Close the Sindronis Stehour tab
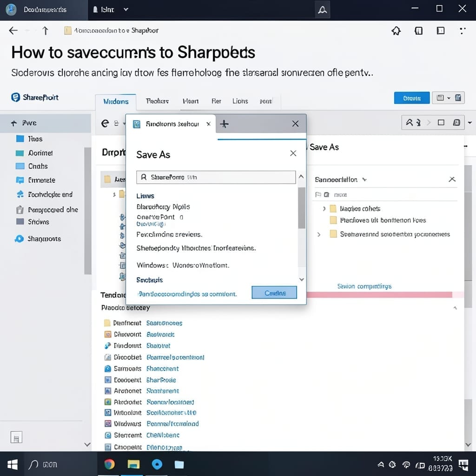 (x=209, y=124)
